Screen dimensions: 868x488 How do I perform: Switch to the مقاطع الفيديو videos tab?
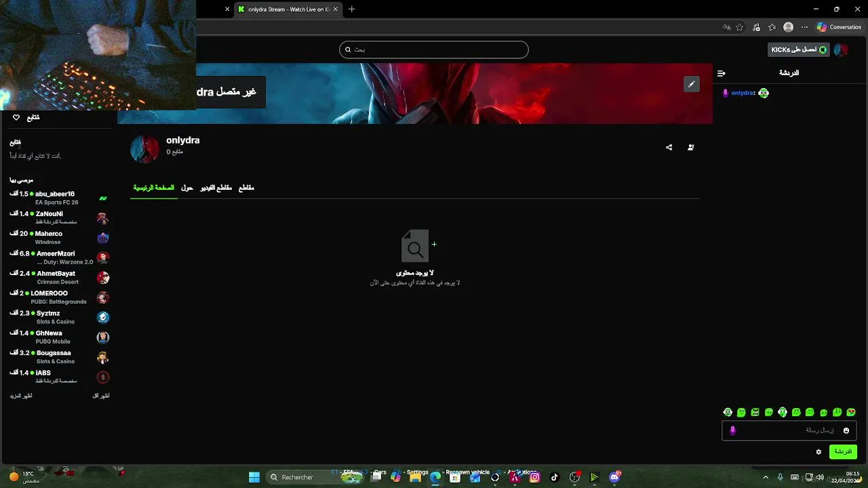click(x=216, y=188)
